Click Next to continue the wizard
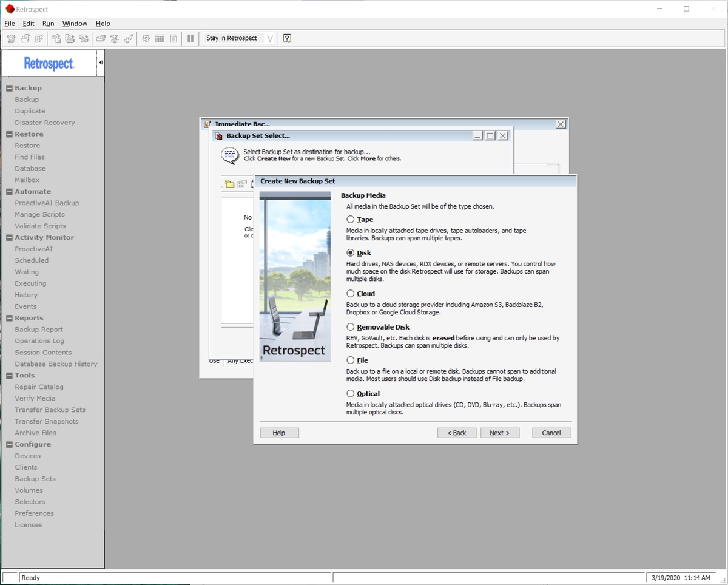 [500, 433]
